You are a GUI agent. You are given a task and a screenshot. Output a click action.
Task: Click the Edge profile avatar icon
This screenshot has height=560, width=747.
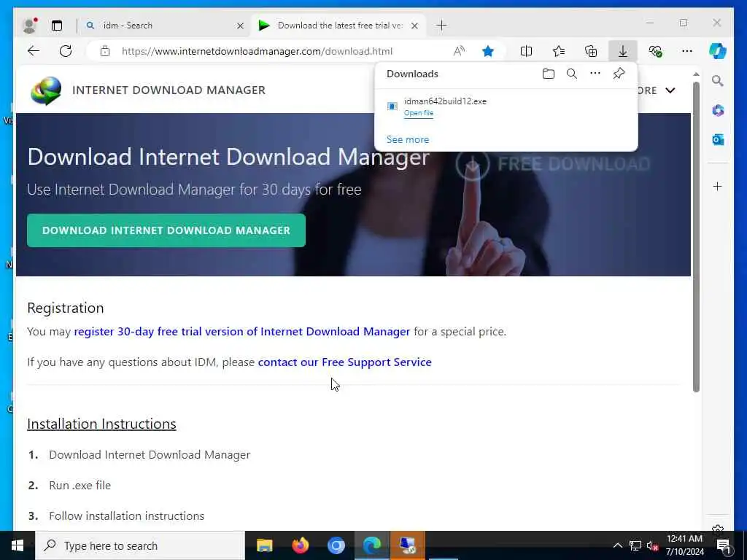coord(29,26)
